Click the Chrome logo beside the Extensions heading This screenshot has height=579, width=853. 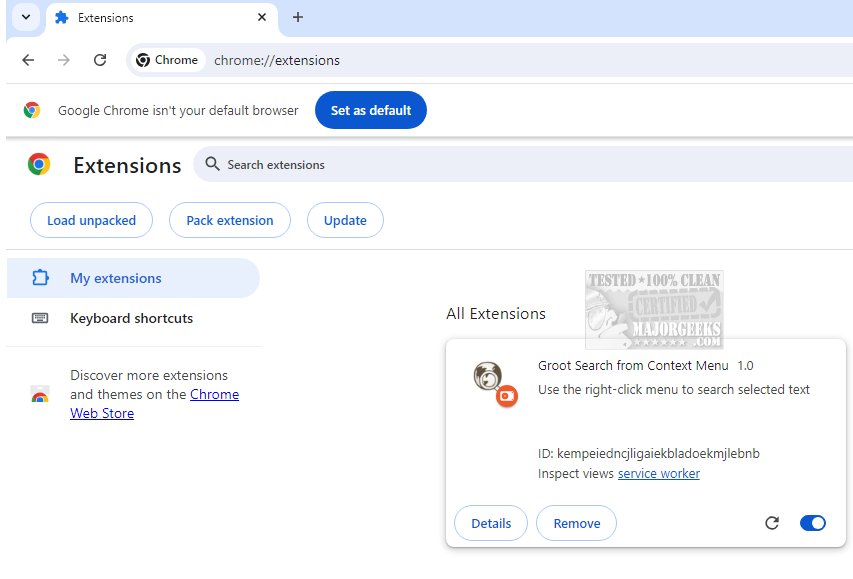click(x=38, y=164)
